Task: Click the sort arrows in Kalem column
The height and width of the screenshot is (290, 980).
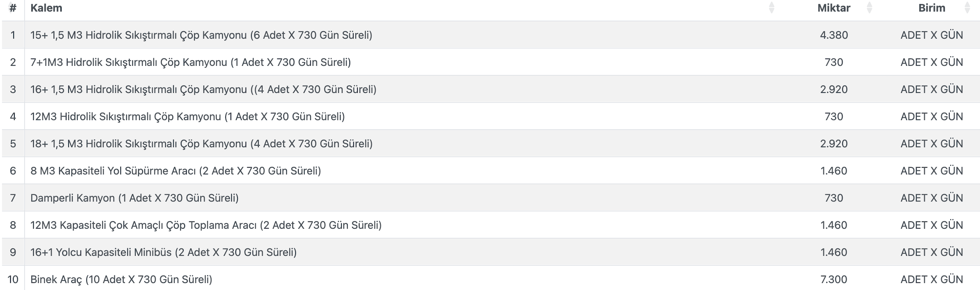Action: (x=771, y=8)
